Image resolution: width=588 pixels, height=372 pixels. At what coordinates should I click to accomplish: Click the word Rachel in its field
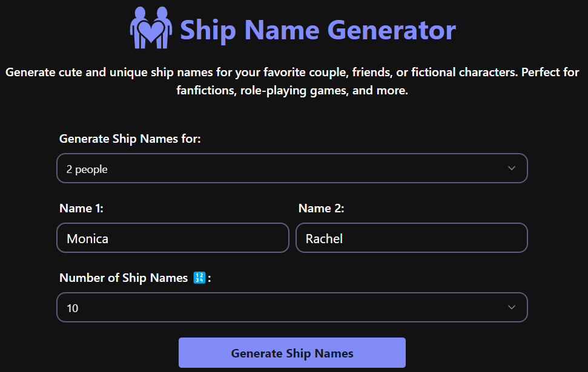point(325,238)
